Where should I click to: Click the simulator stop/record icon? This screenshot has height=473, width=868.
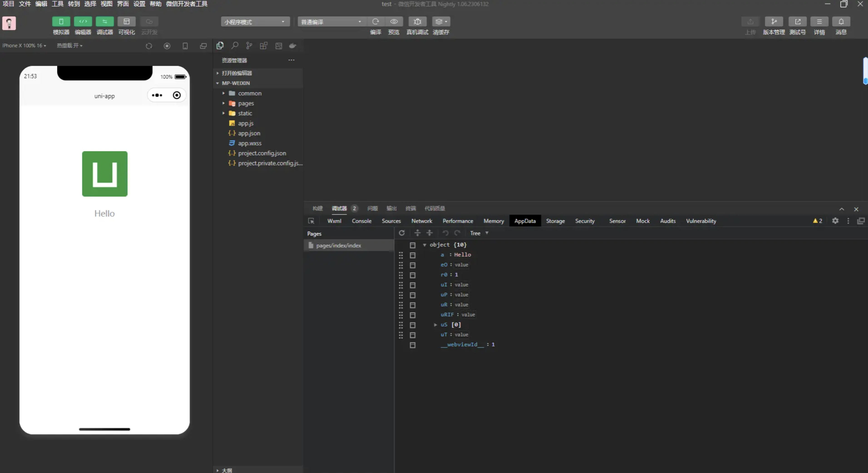tap(167, 46)
